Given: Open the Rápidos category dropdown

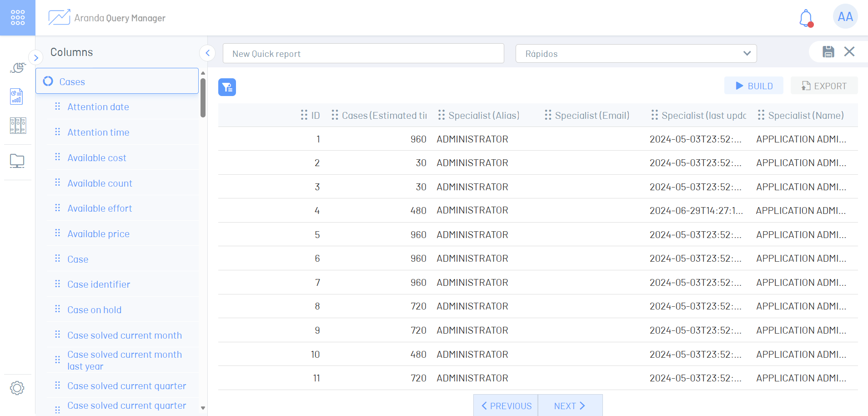Looking at the screenshot, I should pos(636,54).
